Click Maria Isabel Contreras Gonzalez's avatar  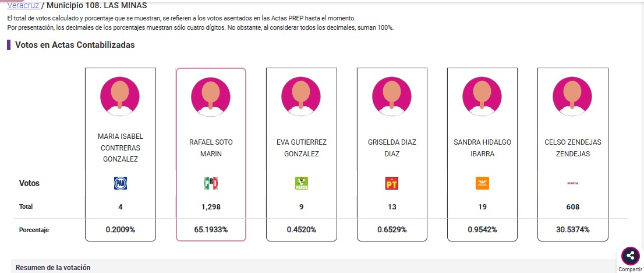point(121,95)
